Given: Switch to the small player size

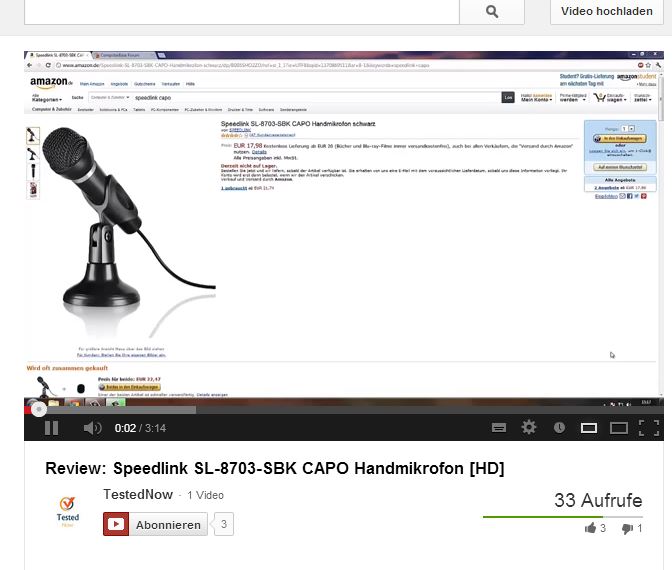Looking at the screenshot, I should (x=589, y=428).
